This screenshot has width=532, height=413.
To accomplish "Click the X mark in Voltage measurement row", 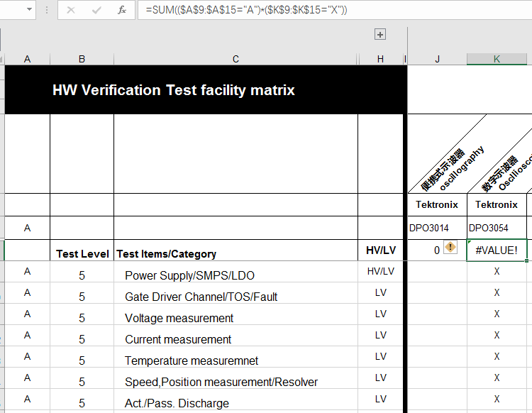I will point(497,314).
